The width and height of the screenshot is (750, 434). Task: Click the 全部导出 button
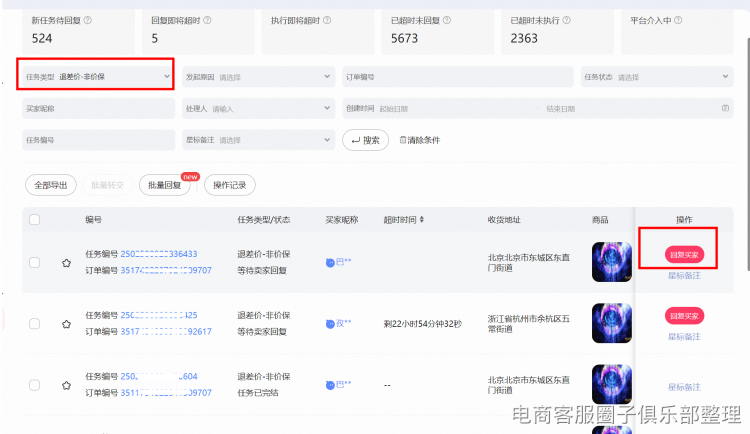click(51, 185)
